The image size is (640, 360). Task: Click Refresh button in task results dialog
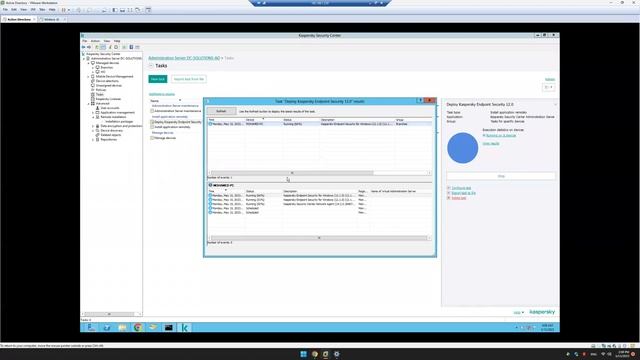[221, 111]
